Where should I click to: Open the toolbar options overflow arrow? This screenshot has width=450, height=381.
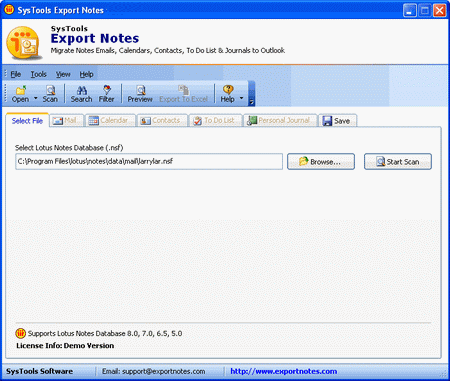click(x=252, y=102)
